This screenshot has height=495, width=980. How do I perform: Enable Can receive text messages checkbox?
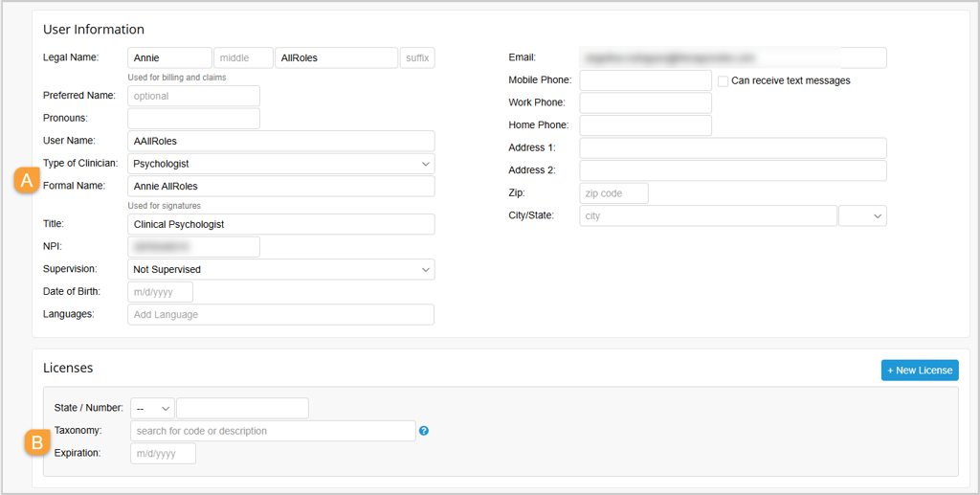point(724,80)
